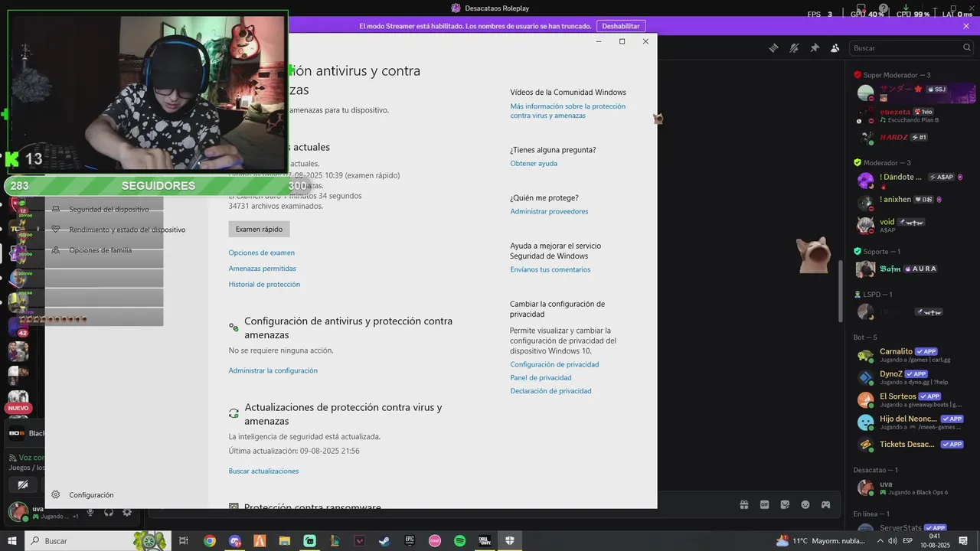Click Deshabilitar on Streamer mode banner
Screen dimensions: 980x551
[621, 26]
